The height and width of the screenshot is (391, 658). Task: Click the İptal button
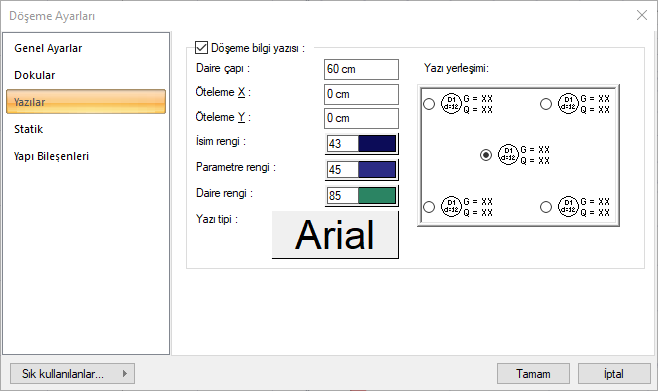(614, 373)
